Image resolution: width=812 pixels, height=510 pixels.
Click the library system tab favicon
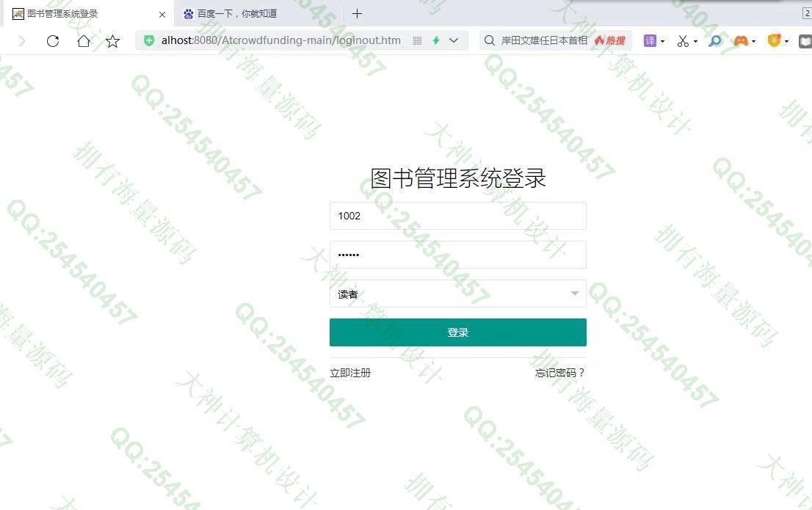coord(18,14)
